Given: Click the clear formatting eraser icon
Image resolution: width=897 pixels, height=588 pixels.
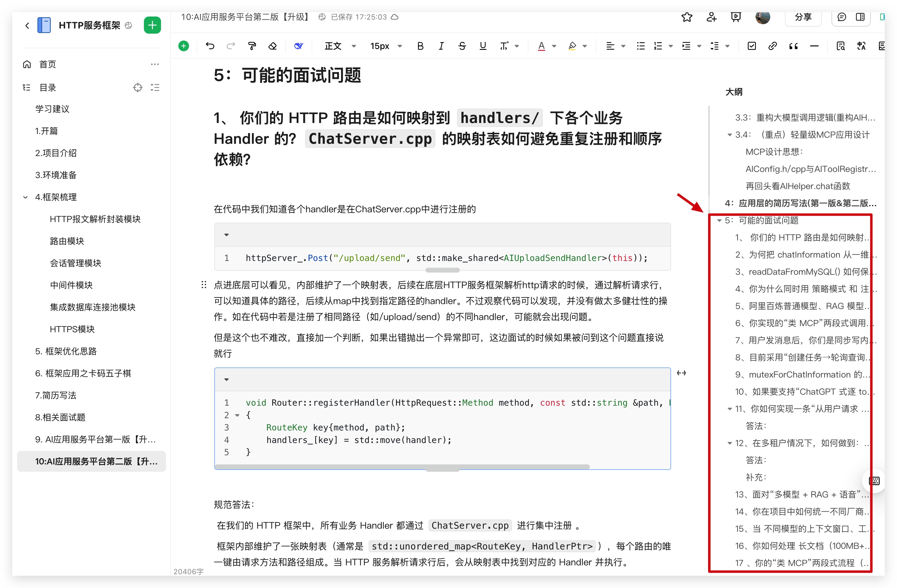Looking at the screenshot, I should click(272, 46).
